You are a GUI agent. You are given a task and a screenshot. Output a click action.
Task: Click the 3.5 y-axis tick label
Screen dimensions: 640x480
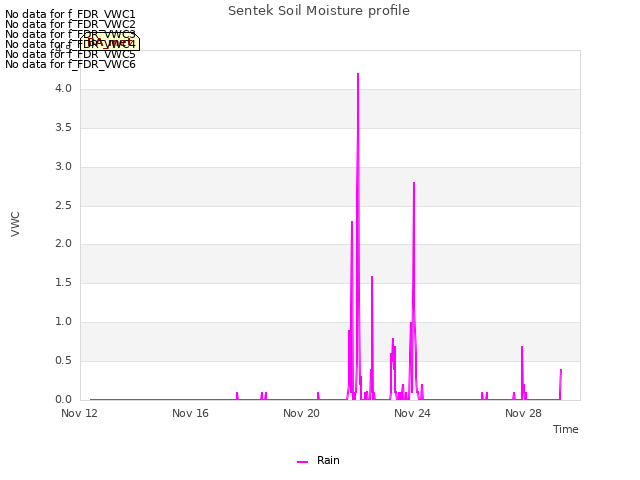[64, 128]
